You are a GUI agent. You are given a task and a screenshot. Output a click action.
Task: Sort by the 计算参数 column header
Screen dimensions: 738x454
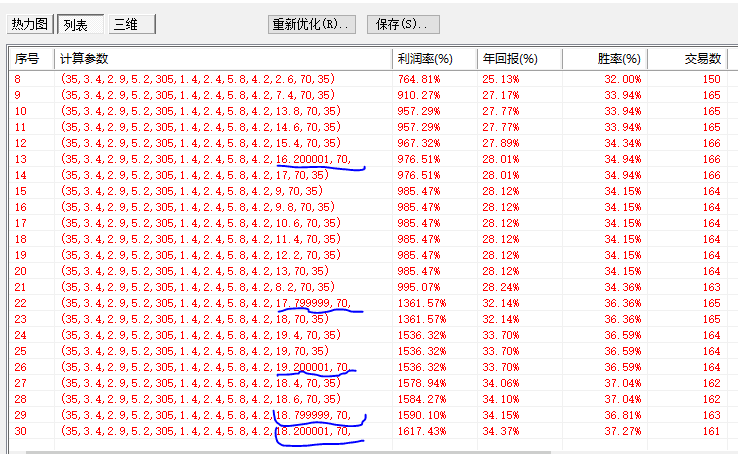pyautogui.click(x=224, y=59)
